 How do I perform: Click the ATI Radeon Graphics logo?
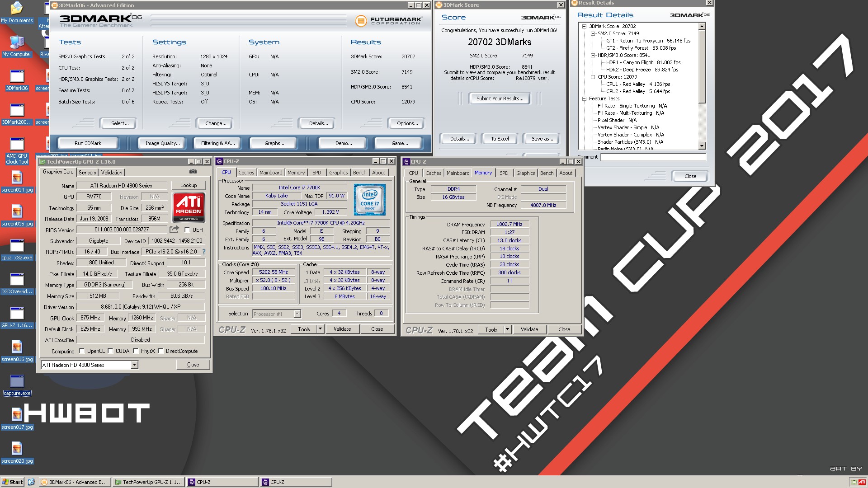pos(189,207)
